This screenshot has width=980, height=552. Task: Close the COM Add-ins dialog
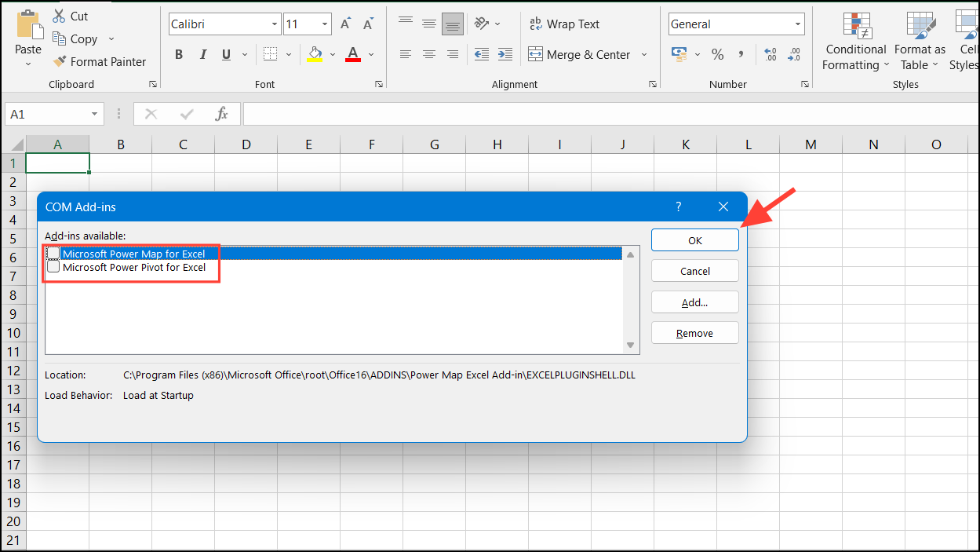click(723, 207)
